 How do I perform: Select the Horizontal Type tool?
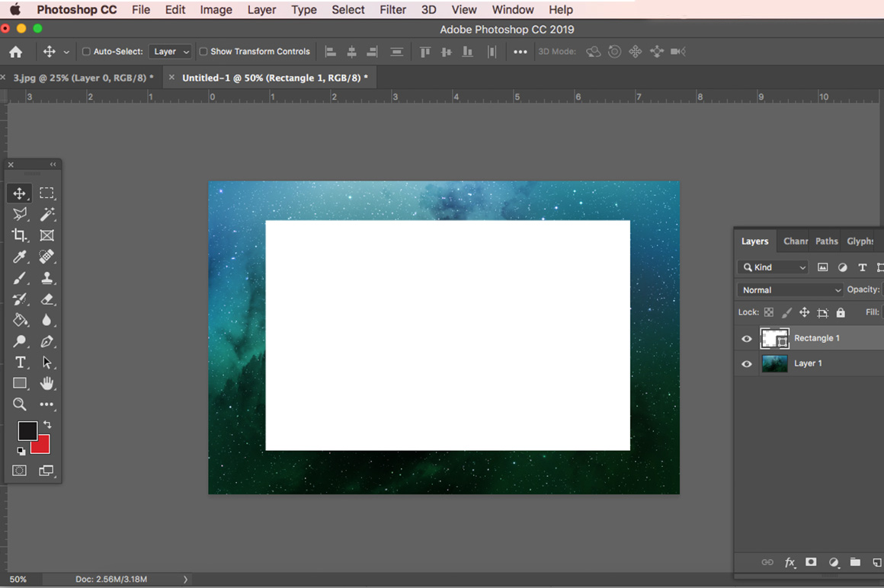point(20,362)
